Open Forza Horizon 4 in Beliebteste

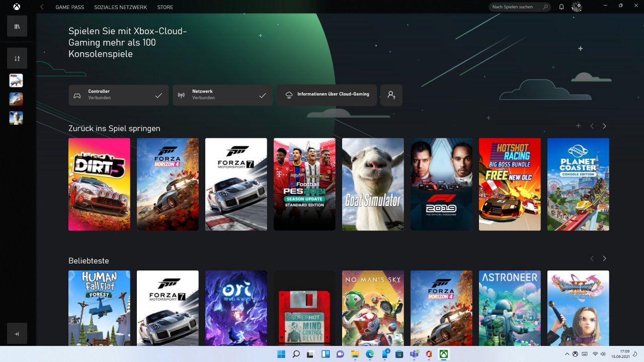pos(441,308)
